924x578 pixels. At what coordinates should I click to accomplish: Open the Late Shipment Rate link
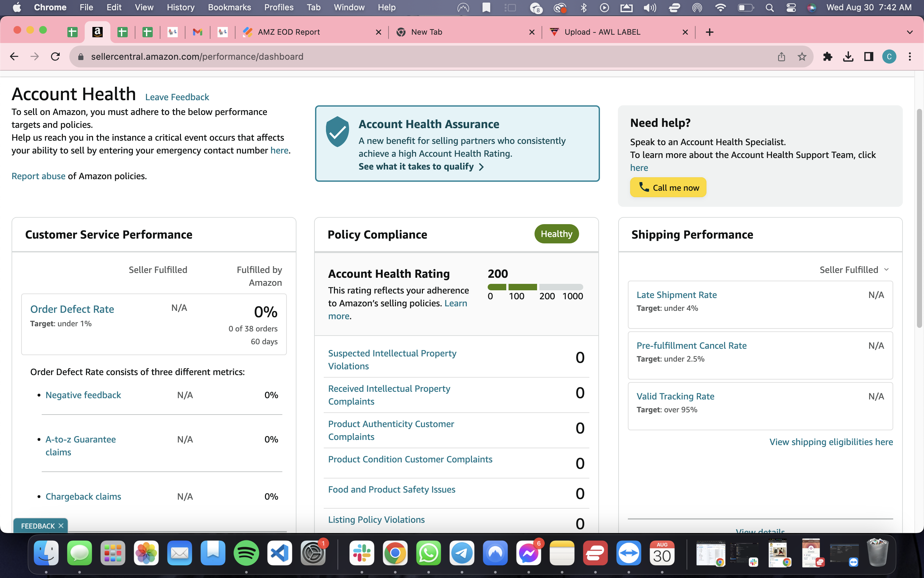pyautogui.click(x=677, y=295)
